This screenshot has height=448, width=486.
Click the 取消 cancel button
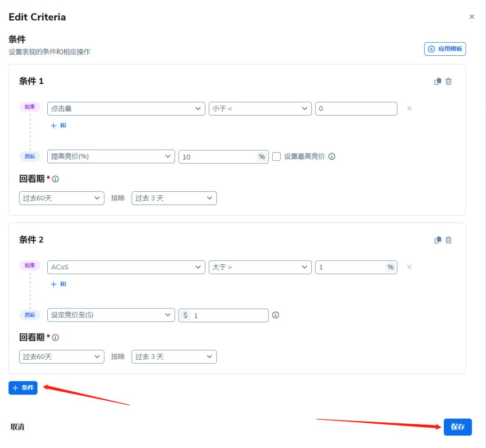[18, 427]
